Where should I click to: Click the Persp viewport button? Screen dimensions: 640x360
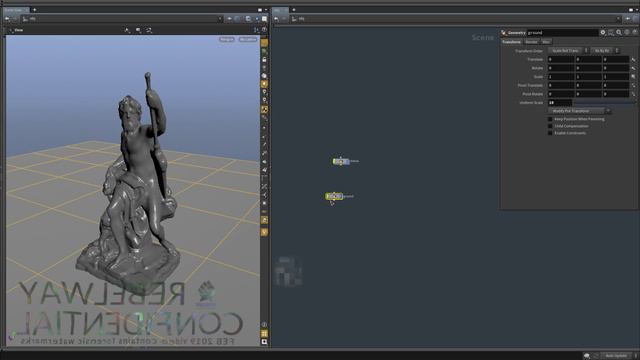pos(227,40)
